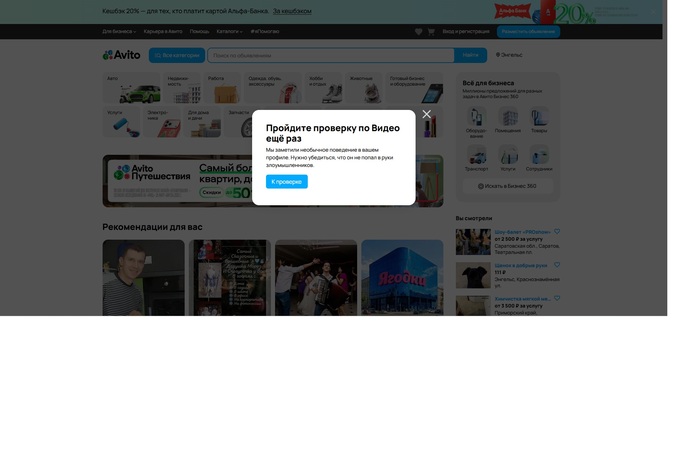Follow the 'За кешбэком' link

click(292, 11)
